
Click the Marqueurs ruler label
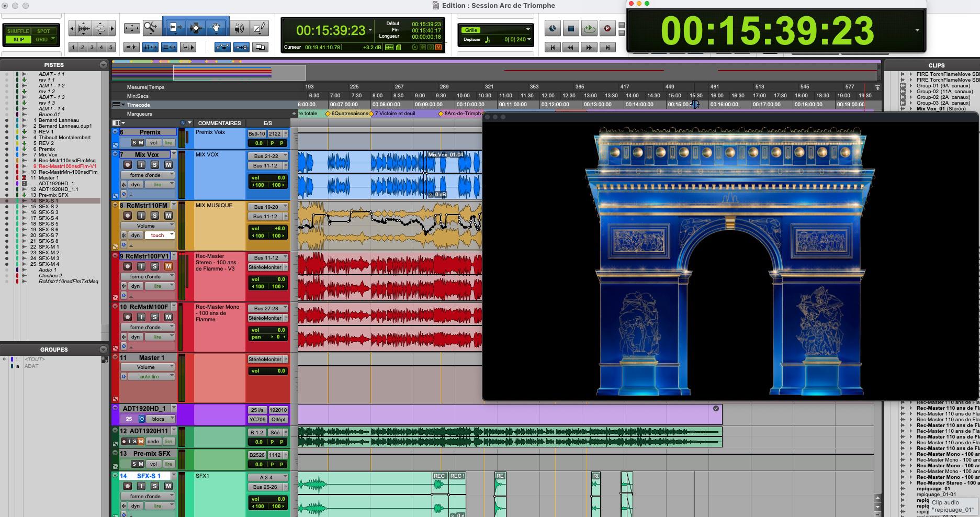pos(139,114)
